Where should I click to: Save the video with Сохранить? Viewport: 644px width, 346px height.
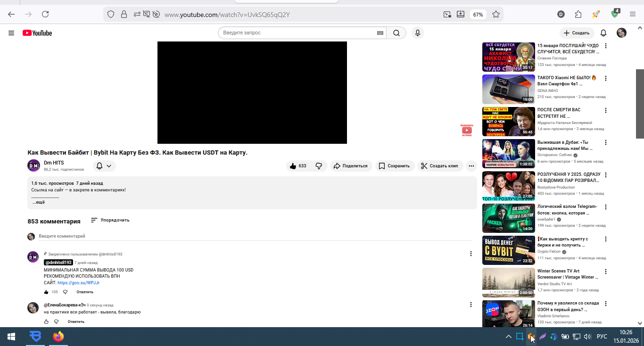pyautogui.click(x=395, y=166)
